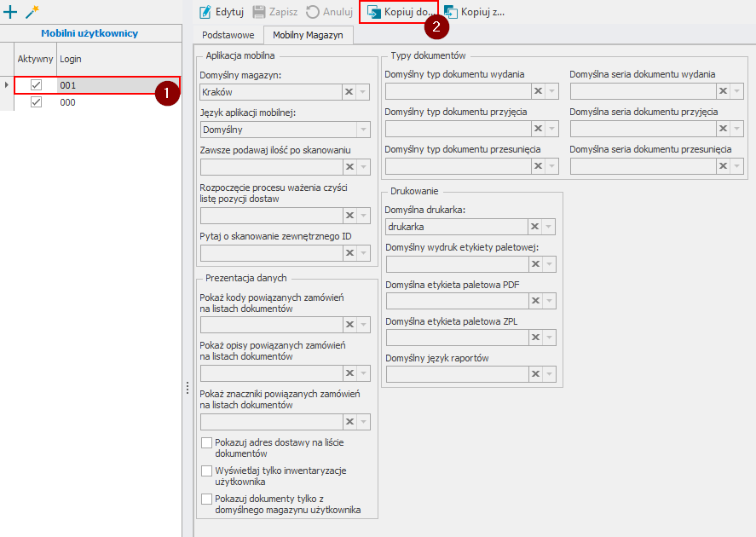Open the Język aplikacji mobilnej dropdown

(364, 130)
